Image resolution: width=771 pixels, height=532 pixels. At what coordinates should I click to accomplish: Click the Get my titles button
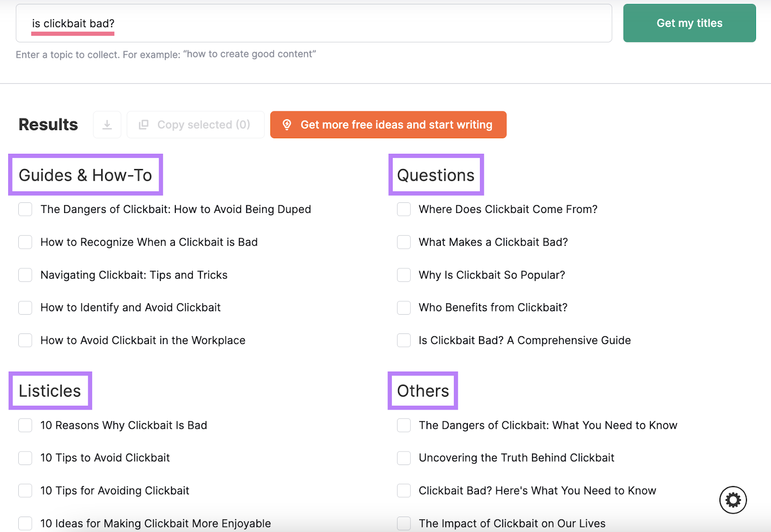689,23
